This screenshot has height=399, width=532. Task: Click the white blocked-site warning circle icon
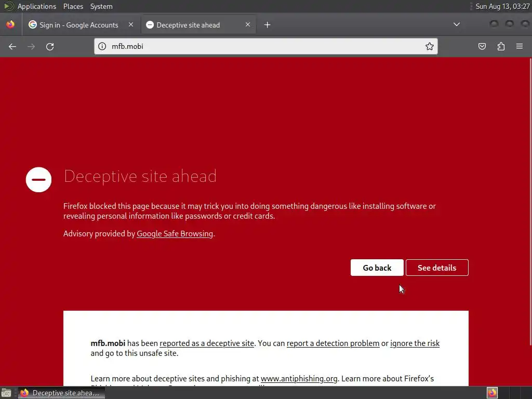point(38,179)
